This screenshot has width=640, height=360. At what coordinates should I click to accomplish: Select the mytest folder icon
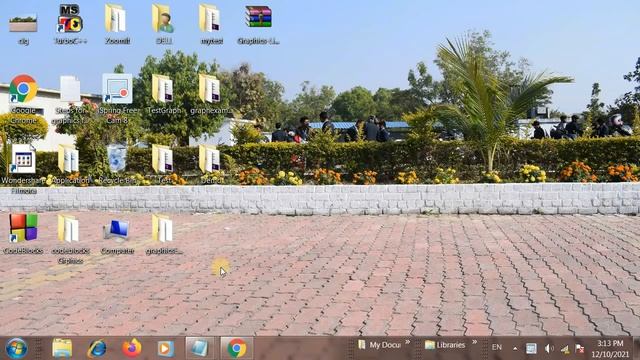(209, 18)
